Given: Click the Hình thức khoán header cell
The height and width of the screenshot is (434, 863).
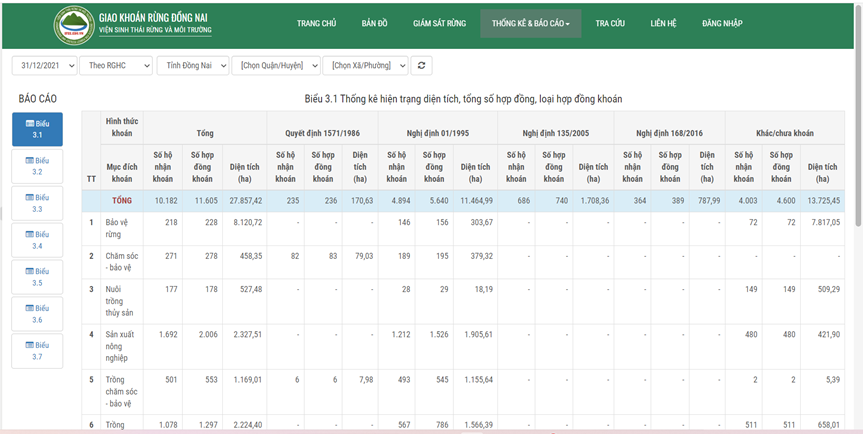Looking at the screenshot, I should point(122,128).
